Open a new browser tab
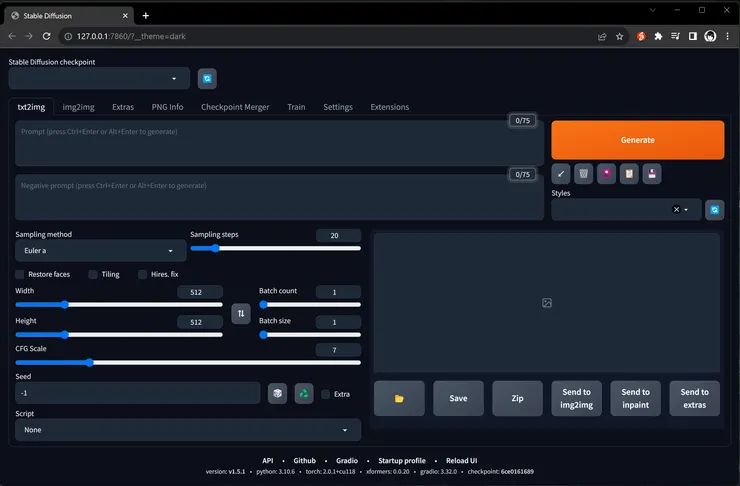The width and height of the screenshot is (740, 486). click(146, 16)
